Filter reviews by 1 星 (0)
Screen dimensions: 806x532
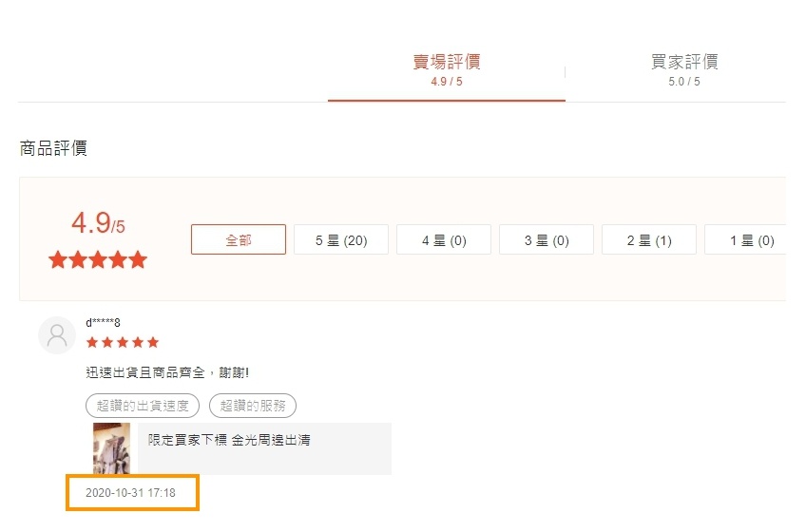point(745,239)
